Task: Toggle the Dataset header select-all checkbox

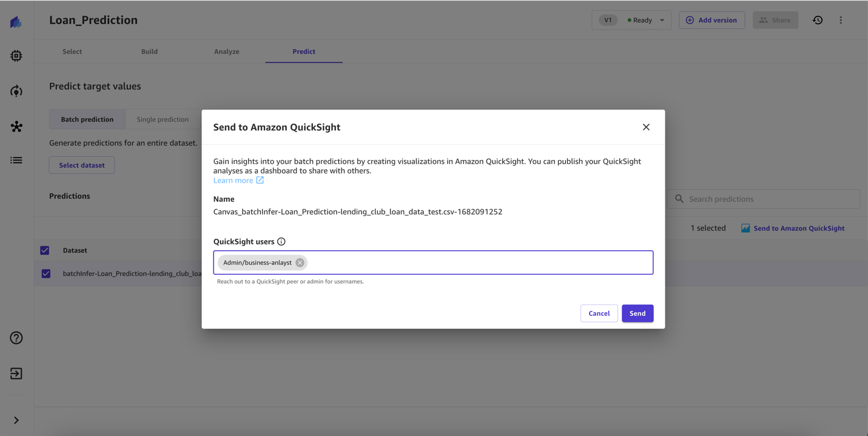Action: tap(45, 250)
